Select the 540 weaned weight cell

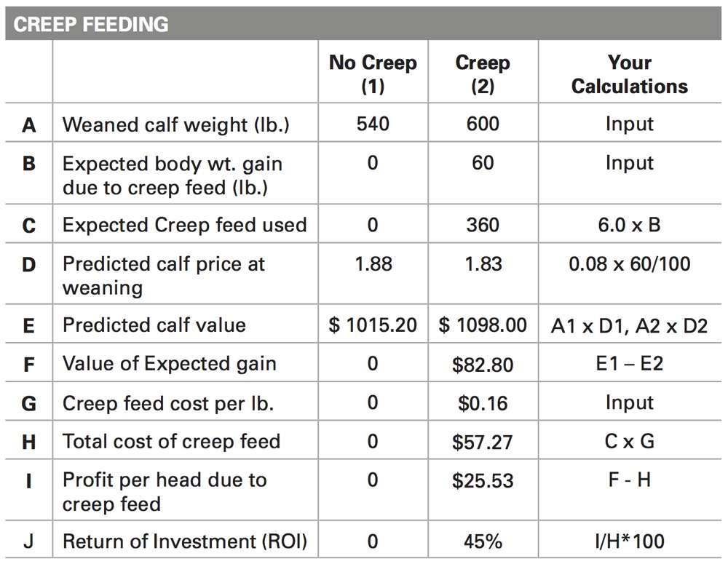(373, 124)
